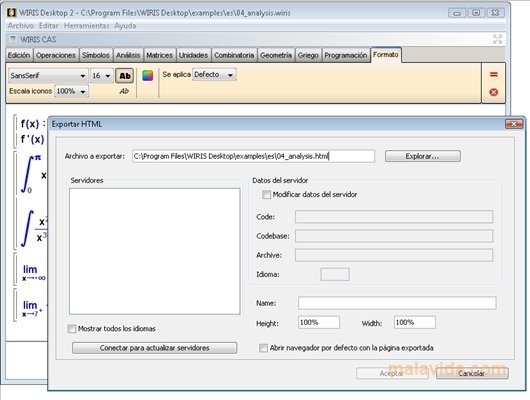530x400 pixels.
Task: Open the Ayuda menu
Action: (125, 26)
